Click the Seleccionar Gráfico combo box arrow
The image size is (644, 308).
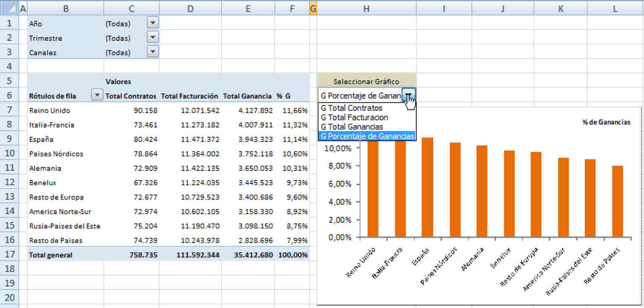click(x=409, y=96)
